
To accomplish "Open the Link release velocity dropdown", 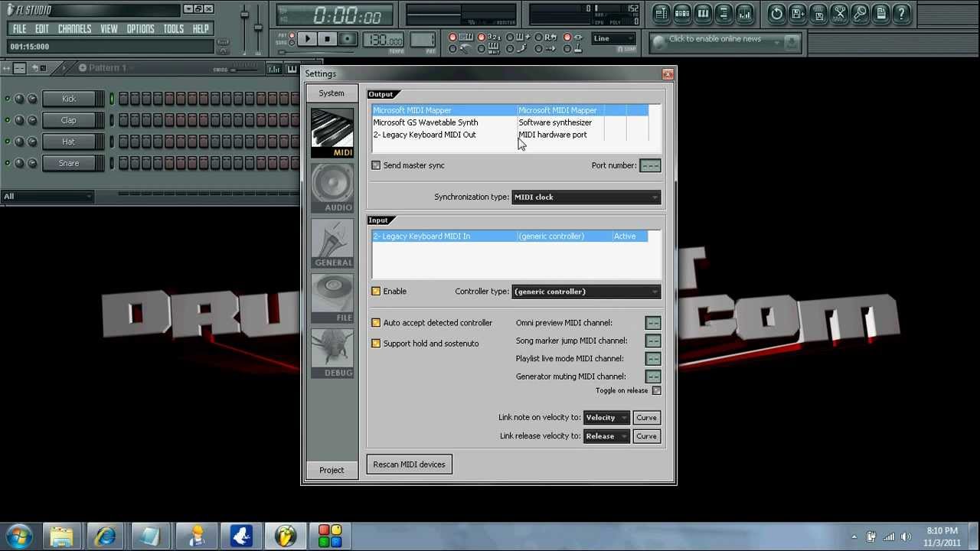I will 606,436.
